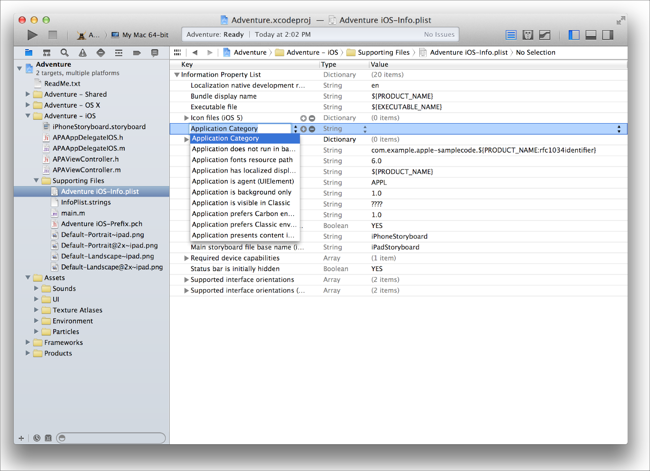The image size is (650, 471).
Task: Choose Application fonts resource path option
Action: tap(245, 160)
